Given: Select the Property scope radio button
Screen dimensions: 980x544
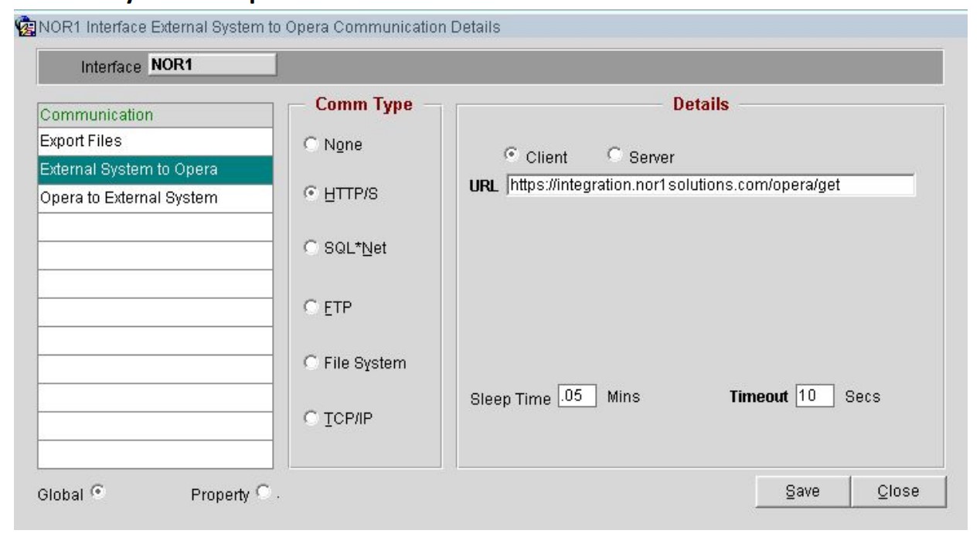Looking at the screenshot, I should point(264,491).
